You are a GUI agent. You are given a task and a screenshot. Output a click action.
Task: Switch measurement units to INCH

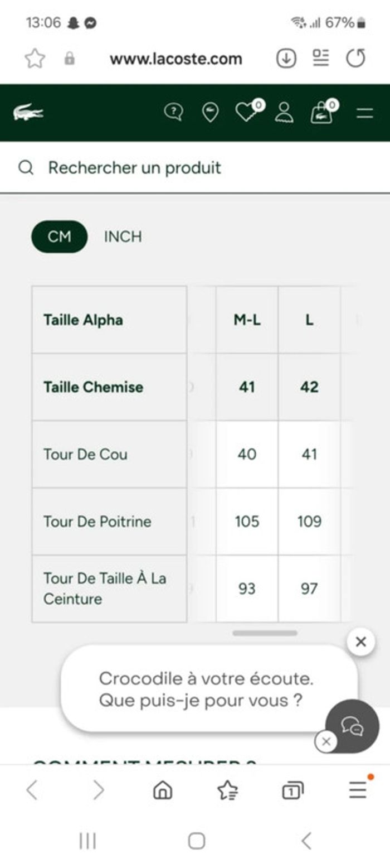point(123,237)
